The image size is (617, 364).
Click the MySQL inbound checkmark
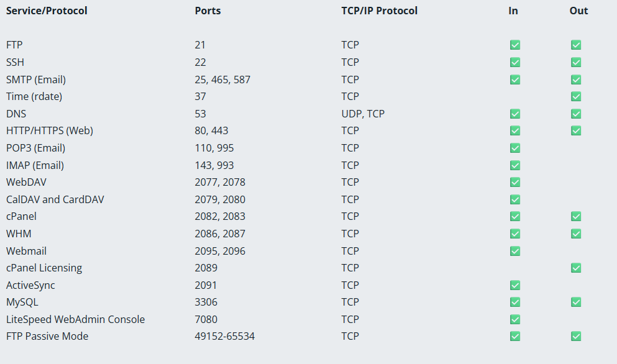[514, 303]
